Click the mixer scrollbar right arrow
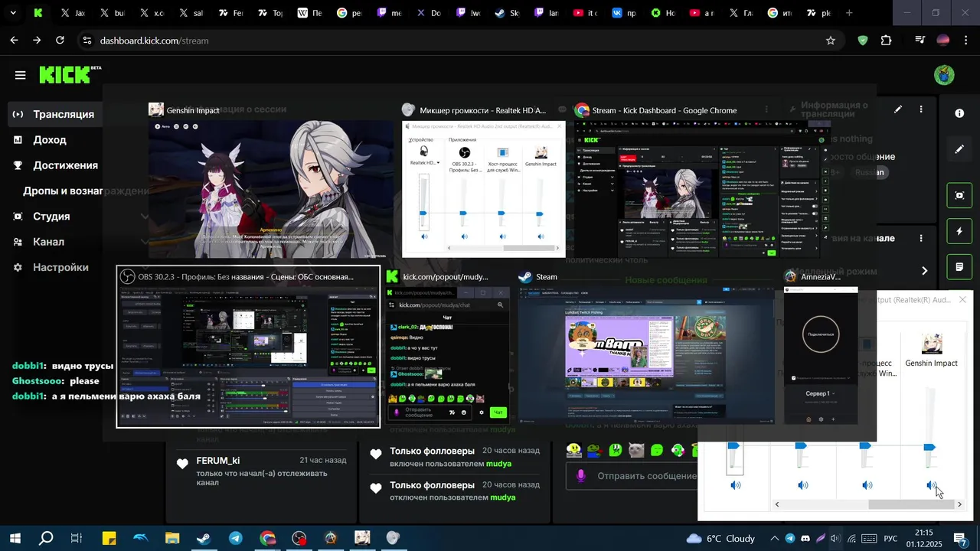 coord(960,504)
